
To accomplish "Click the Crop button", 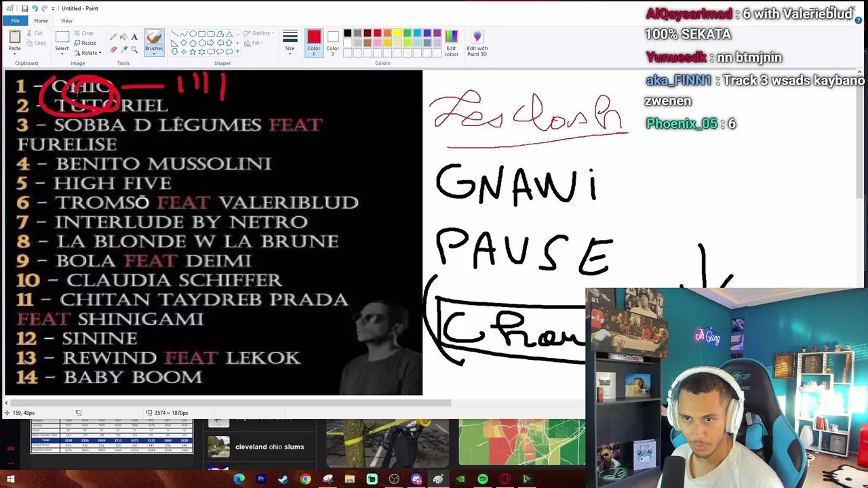I will tap(83, 33).
